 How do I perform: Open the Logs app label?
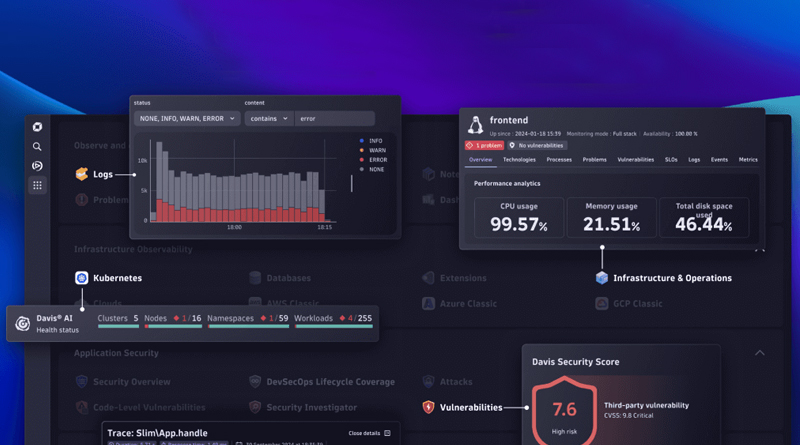coord(103,175)
